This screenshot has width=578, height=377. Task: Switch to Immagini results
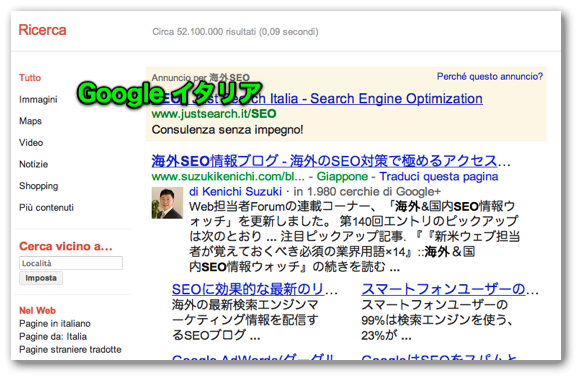[x=38, y=100]
